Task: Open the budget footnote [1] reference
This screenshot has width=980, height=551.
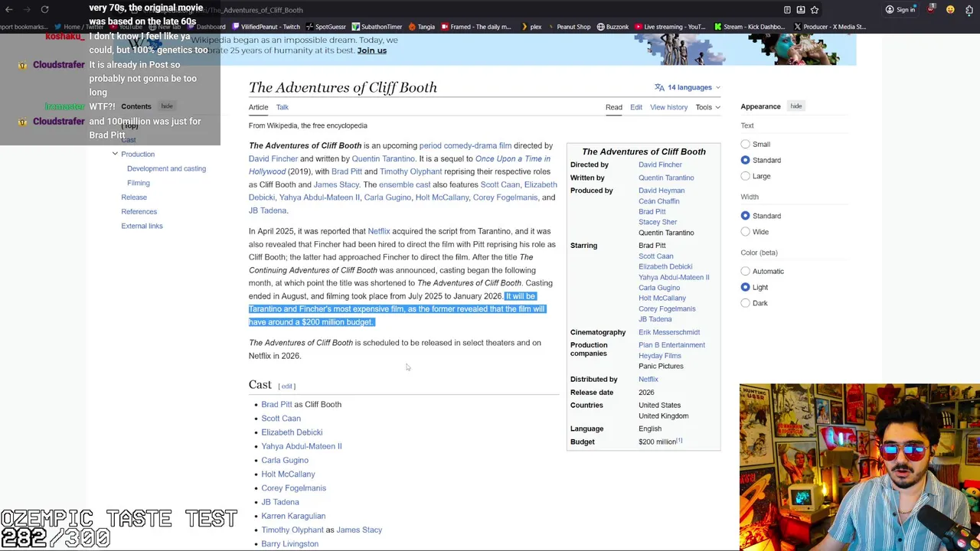Action: [x=679, y=441]
